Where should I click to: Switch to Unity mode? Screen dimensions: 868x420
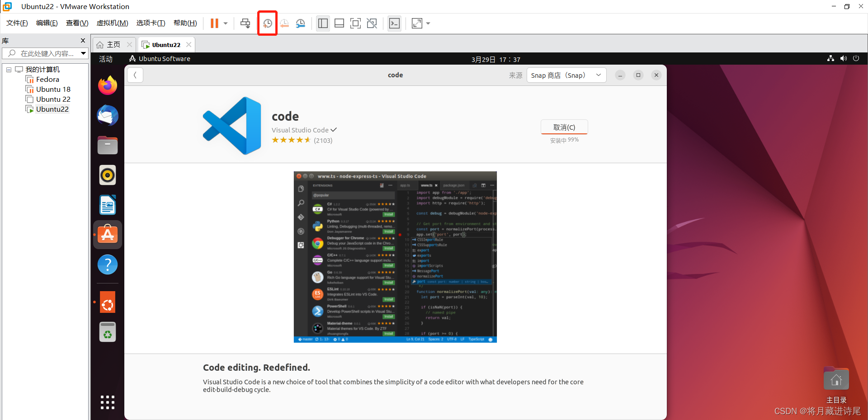click(x=372, y=23)
